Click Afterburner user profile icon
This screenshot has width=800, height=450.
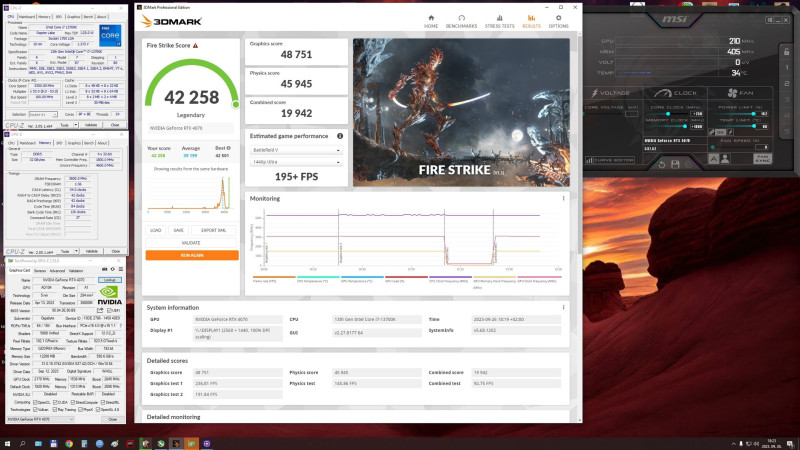pos(724,159)
